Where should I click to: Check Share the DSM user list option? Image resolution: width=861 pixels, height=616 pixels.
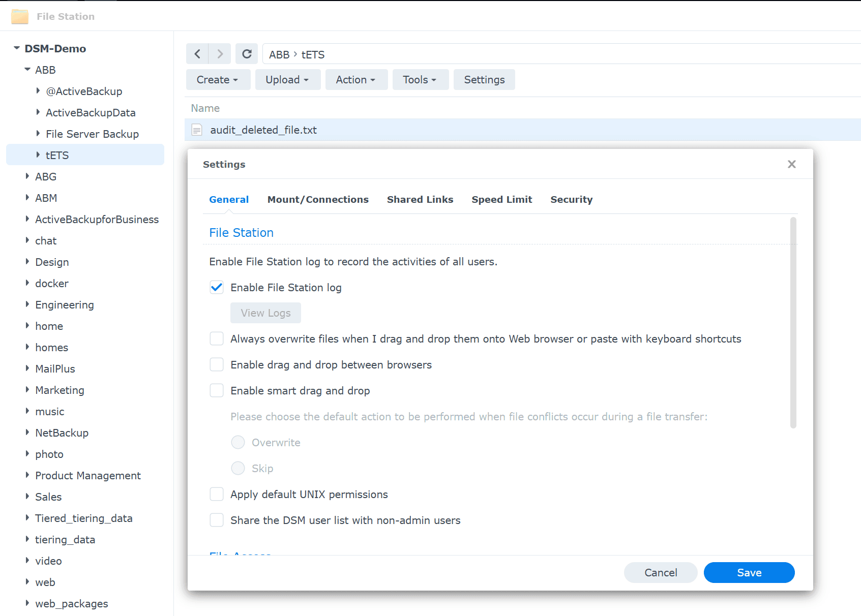tap(217, 520)
